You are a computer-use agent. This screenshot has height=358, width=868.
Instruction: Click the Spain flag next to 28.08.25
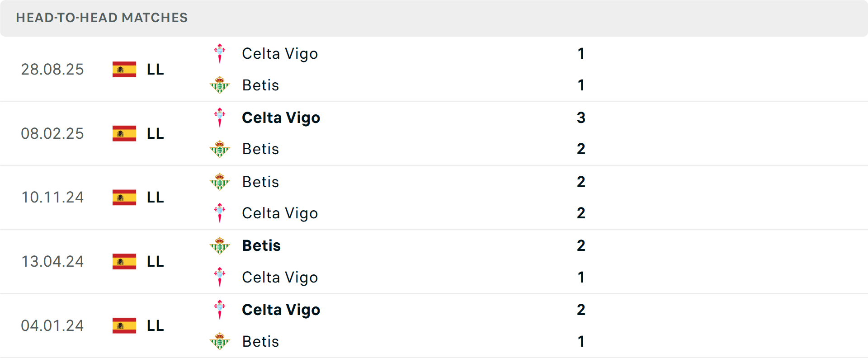(x=124, y=69)
